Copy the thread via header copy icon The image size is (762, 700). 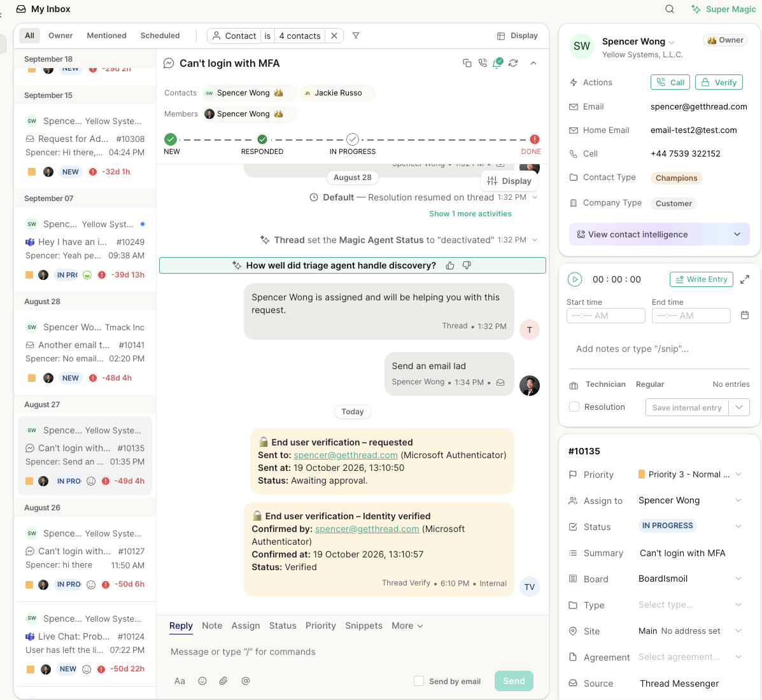coord(467,63)
